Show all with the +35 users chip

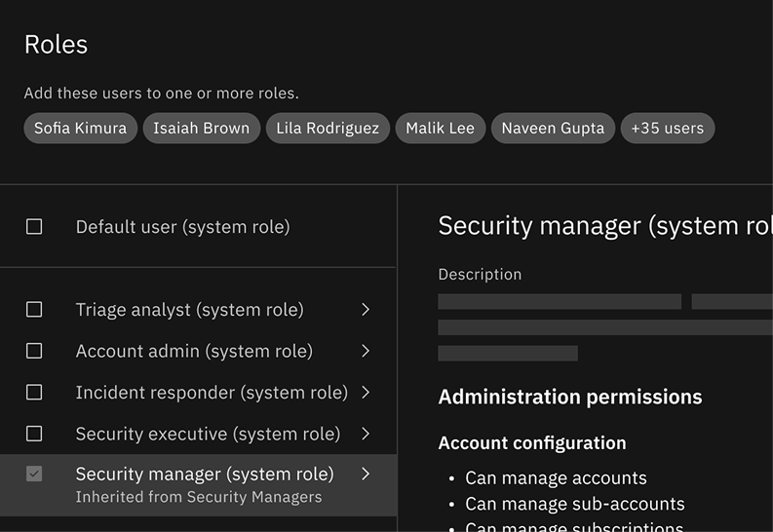[668, 128]
